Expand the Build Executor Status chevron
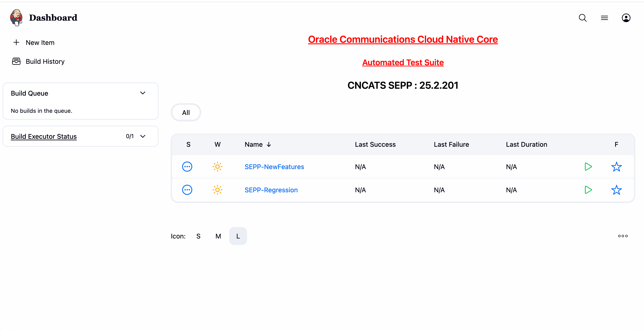The width and height of the screenshot is (644, 330). (143, 136)
